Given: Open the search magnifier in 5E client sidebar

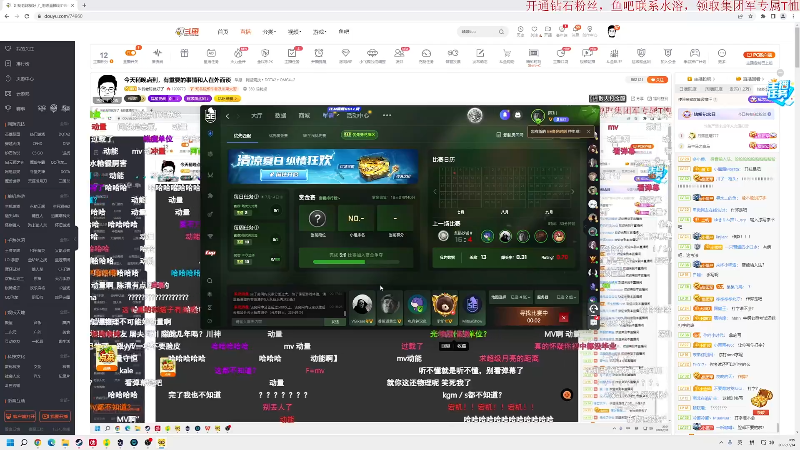Looking at the screenshot, I should [210, 281].
